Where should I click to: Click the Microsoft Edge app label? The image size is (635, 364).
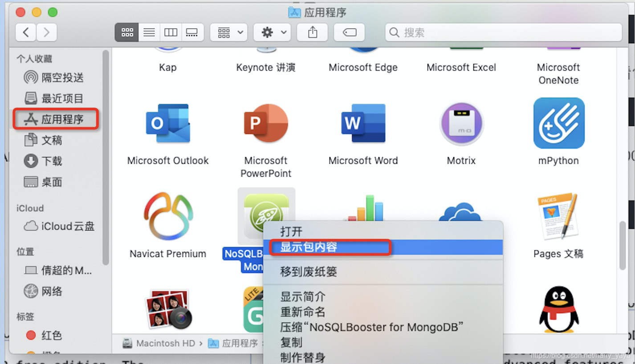pyautogui.click(x=363, y=68)
